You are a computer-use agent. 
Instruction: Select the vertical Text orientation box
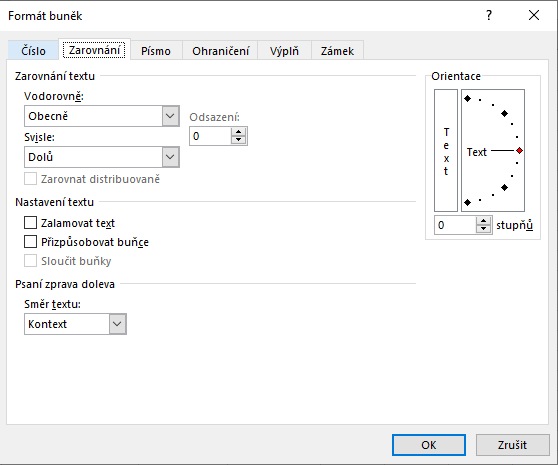(446, 150)
